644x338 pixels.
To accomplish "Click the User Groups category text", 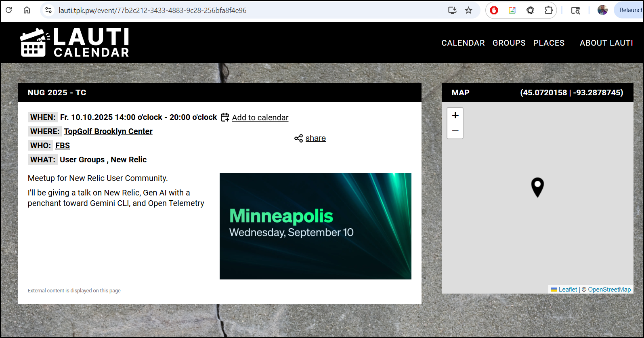I will (x=82, y=160).
